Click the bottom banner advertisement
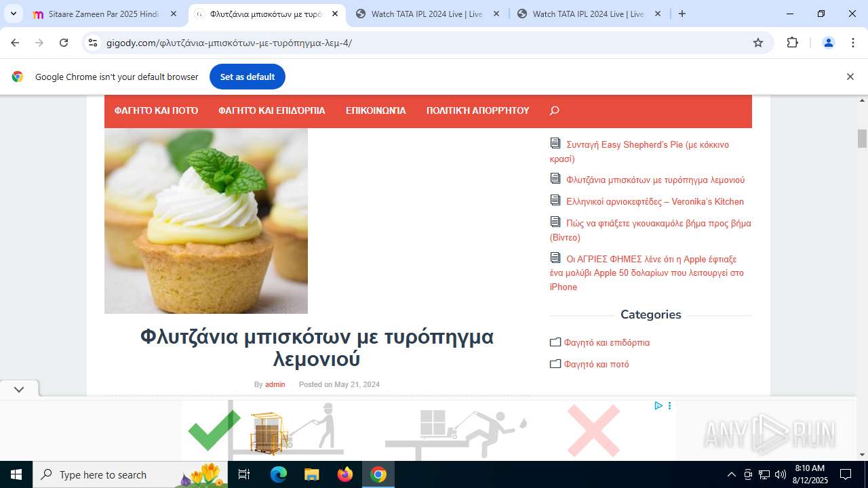Viewport: 868px width, 488px height. 429,430
